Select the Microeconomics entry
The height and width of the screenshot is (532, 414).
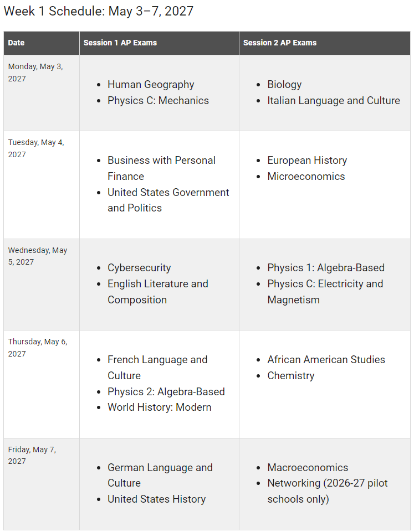coord(306,177)
